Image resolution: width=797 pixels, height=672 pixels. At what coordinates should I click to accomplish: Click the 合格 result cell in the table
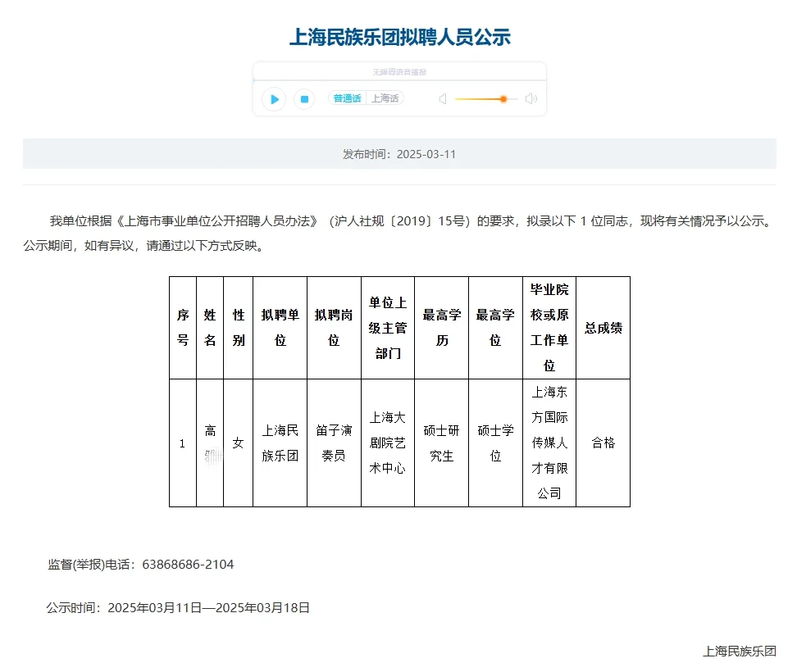coord(603,443)
